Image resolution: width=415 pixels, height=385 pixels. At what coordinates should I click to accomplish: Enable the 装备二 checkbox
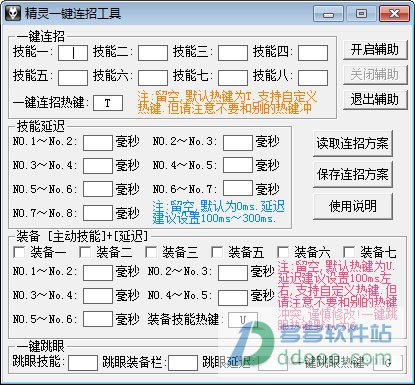(85, 252)
